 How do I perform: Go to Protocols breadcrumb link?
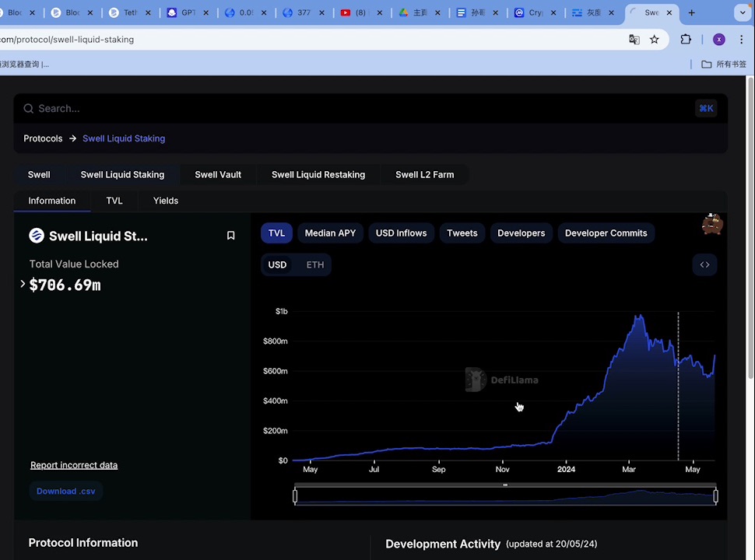(x=43, y=138)
